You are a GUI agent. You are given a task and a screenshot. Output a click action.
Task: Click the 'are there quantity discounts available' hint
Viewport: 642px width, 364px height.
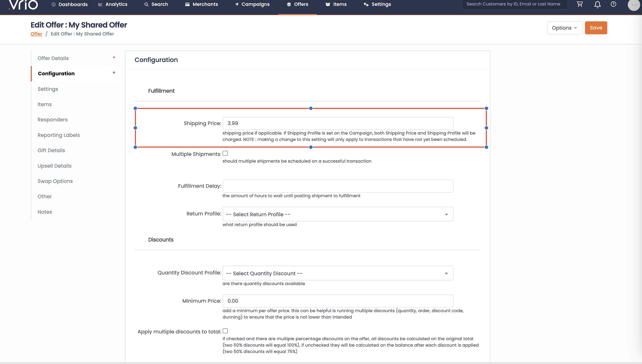264,283
